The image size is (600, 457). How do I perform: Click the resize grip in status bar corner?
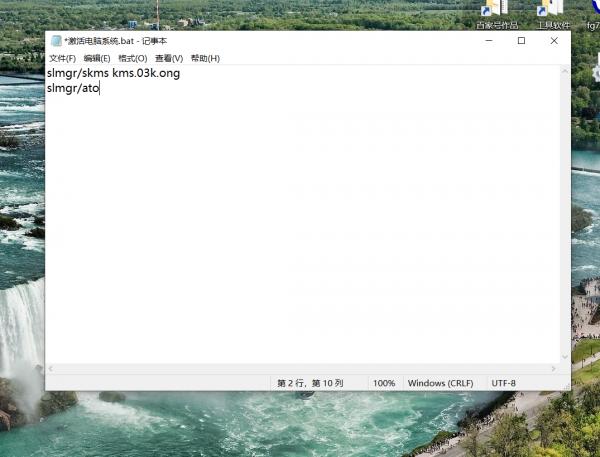[566, 387]
